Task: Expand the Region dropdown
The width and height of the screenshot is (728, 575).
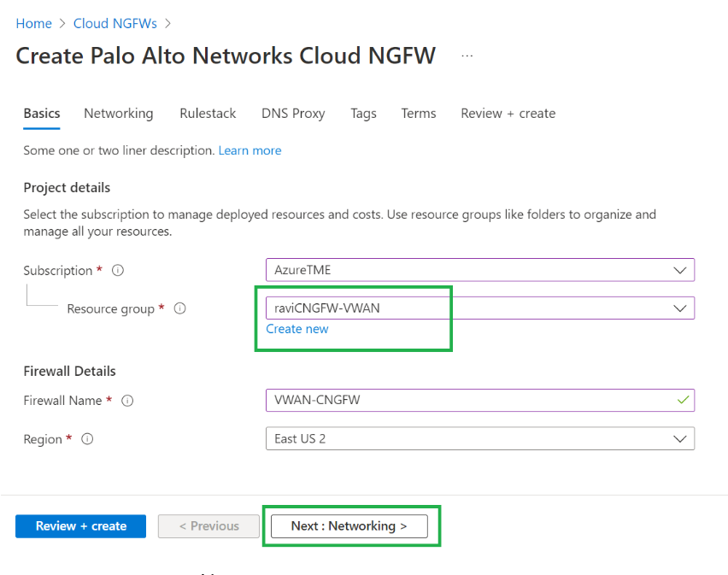Action: coord(680,438)
